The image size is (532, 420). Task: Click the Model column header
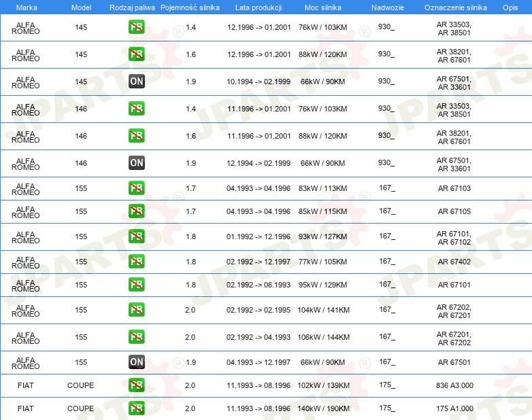[x=81, y=7]
